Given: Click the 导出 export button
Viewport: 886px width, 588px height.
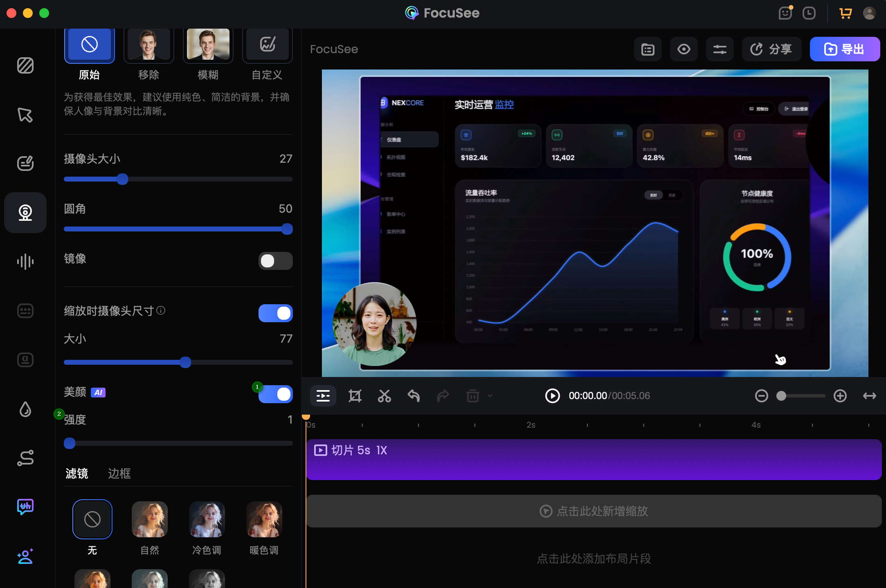Looking at the screenshot, I should click(x=845, y=49).
